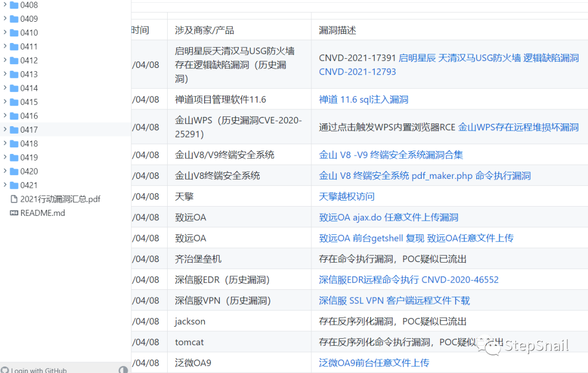Click the 金山V8/V9终端安全系统 product cell
The width and height of the screenshot is (588, 373).
[225, 154]
